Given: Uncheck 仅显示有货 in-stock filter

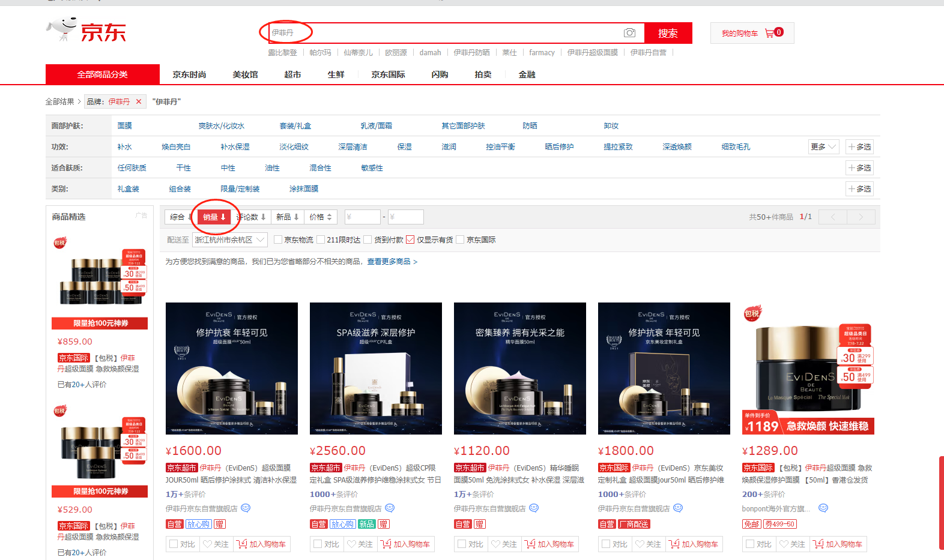Looking at the screenshot, I should point(410,239).
